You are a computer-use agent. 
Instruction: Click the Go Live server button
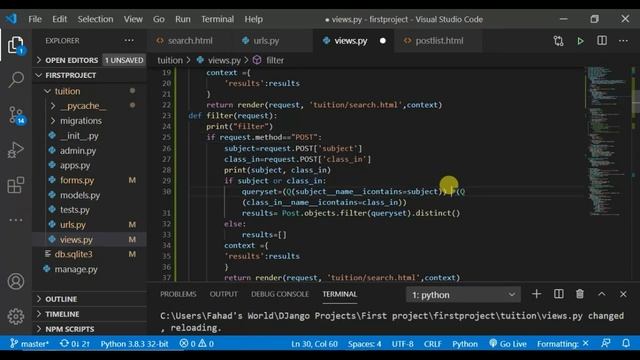(x=508, y=344)
